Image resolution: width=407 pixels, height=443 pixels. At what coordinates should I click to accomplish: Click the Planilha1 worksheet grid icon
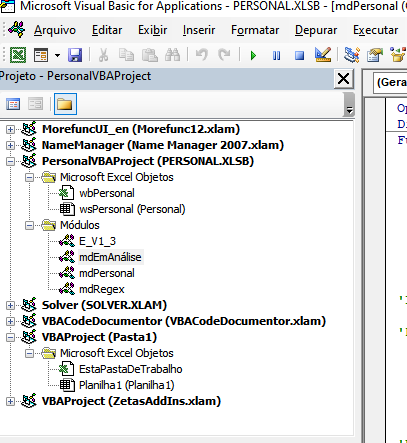point(67,385)
